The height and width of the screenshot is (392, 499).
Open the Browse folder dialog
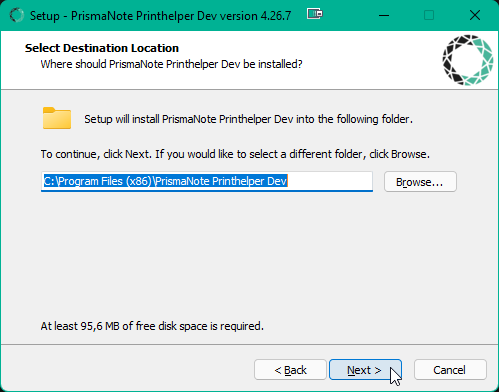tap(420, 182)
